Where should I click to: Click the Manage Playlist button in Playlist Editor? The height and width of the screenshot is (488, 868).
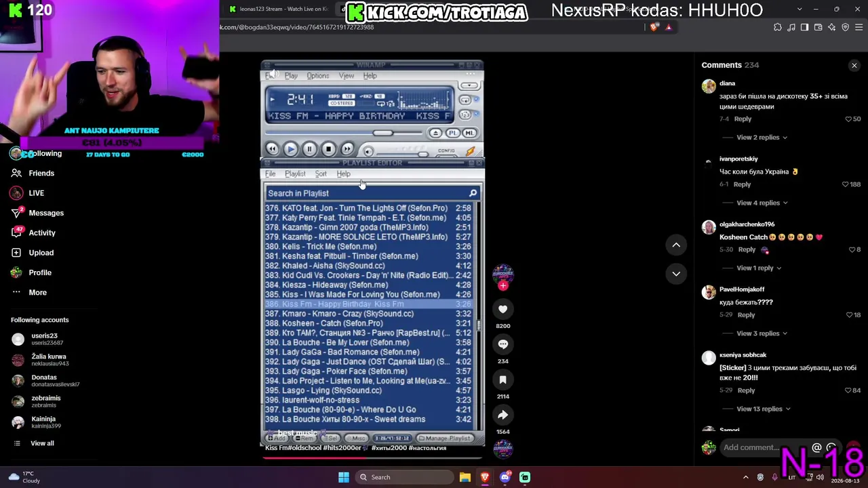(445, 439)
